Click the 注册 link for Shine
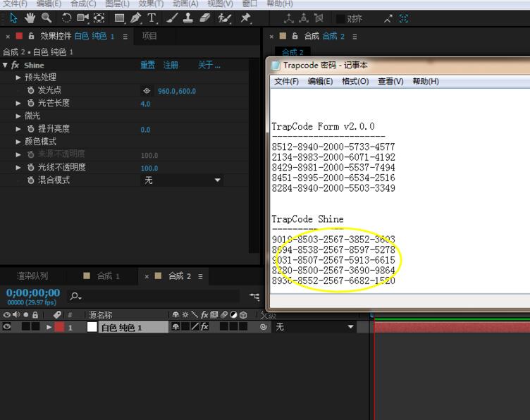 coord(171,65)
